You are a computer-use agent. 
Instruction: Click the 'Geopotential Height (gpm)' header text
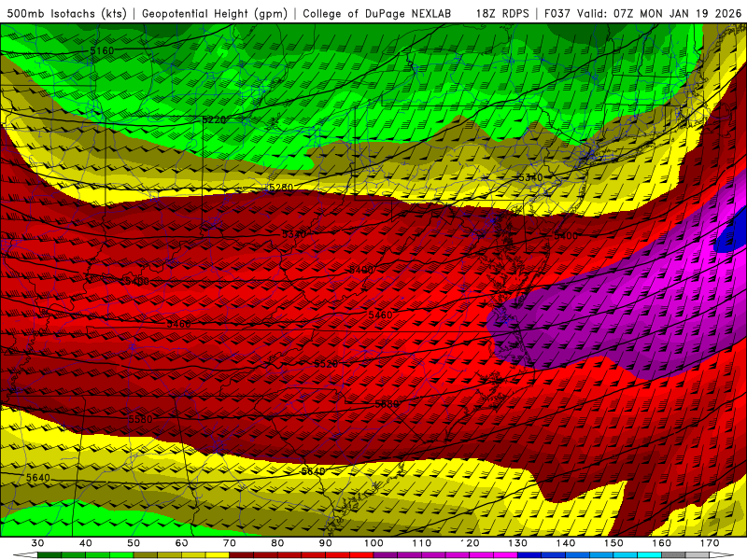pyautogui.click(x=215, y=13)
